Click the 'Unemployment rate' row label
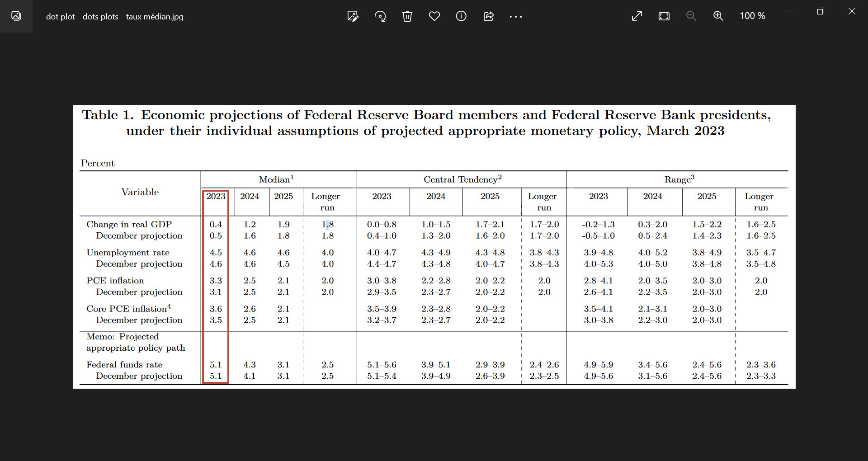 (128, 253)
